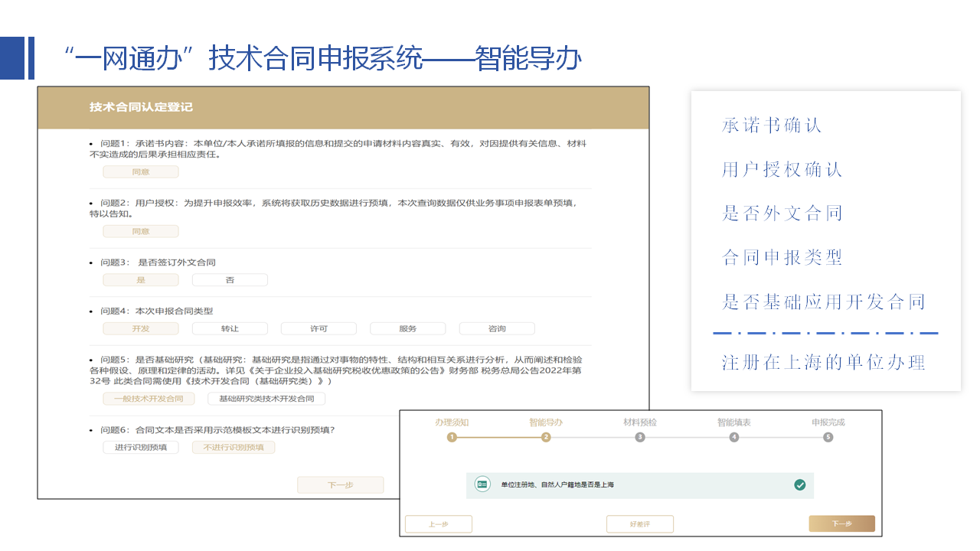The height and width of the screenshot is (551, 980).
Task: Go to the 智能填表 step label
Action: click(734, 422)
